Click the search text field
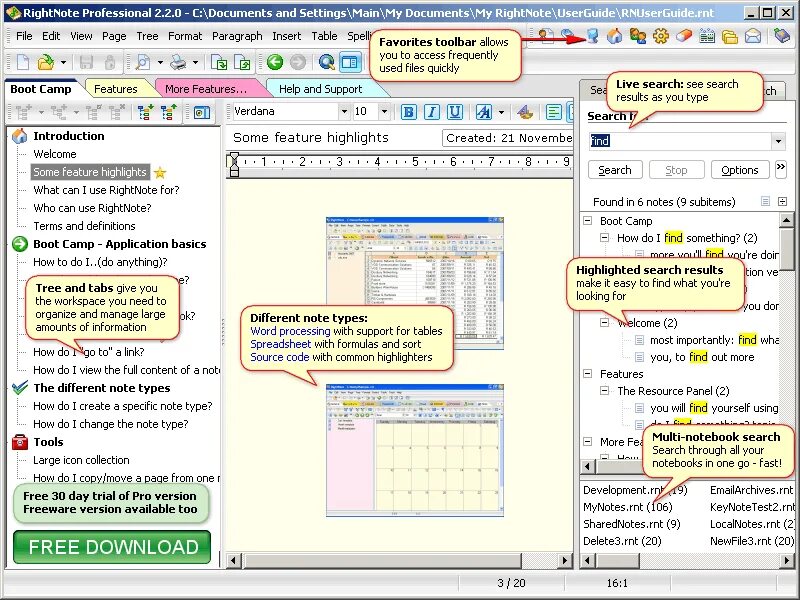800x600 pixels. coord(681,141)
